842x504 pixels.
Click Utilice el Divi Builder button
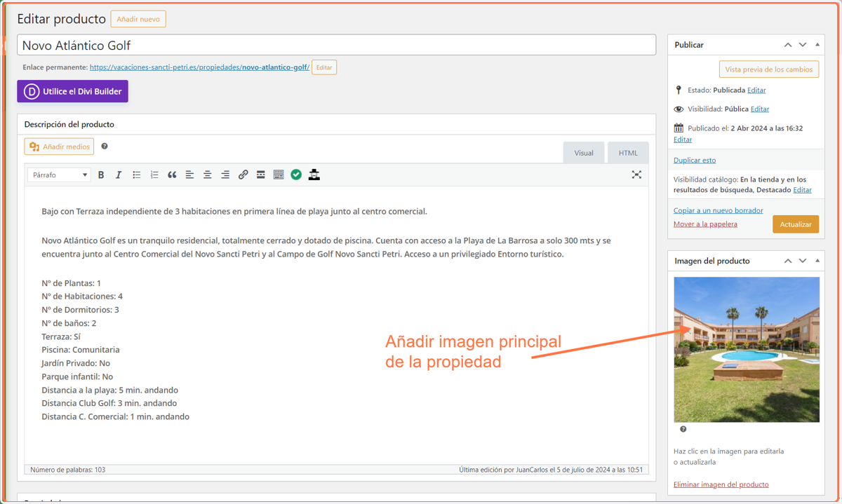73,91
